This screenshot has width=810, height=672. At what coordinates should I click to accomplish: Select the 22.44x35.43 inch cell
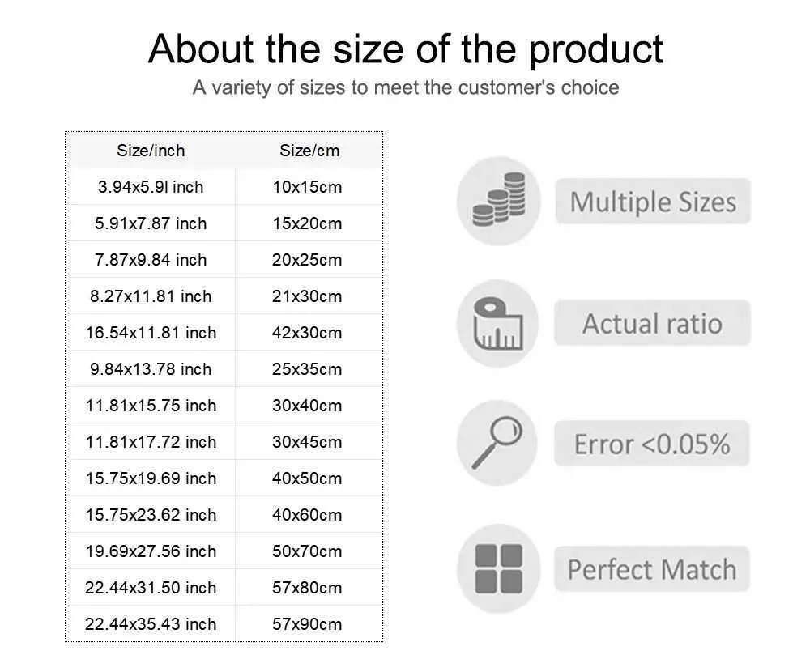pos(151,624)
